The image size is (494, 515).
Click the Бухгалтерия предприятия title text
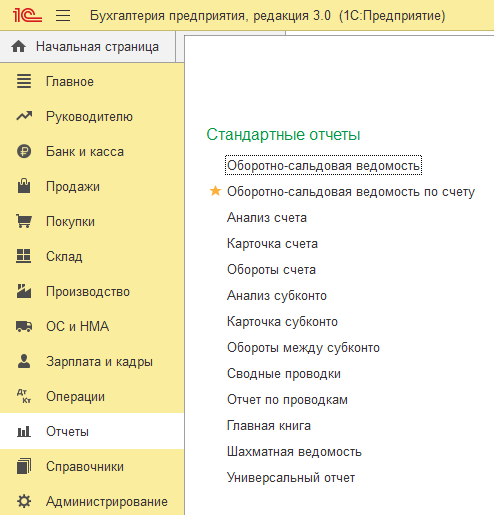[x=268, y=16]
